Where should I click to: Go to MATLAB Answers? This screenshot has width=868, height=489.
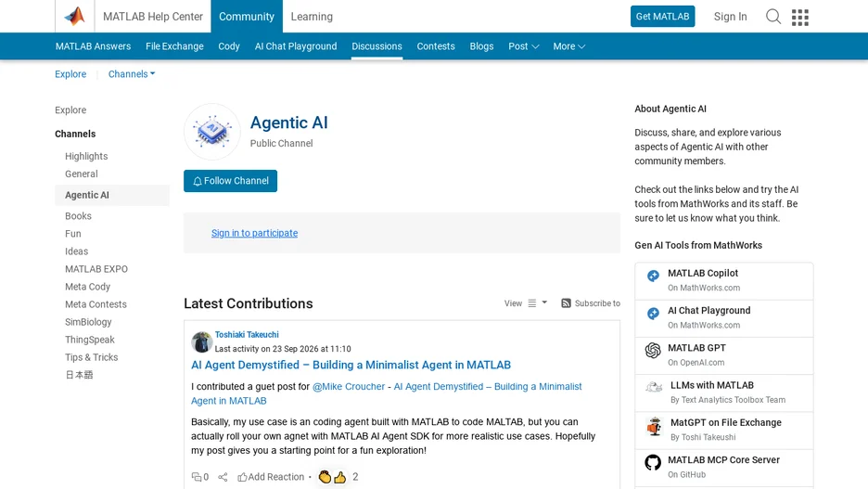[93, 46]
